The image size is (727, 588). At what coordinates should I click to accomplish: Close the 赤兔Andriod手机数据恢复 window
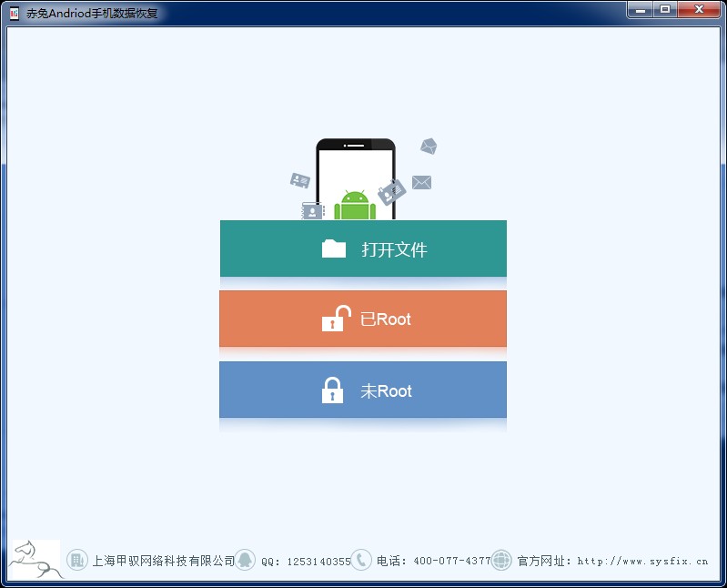(x=699, y=10)
